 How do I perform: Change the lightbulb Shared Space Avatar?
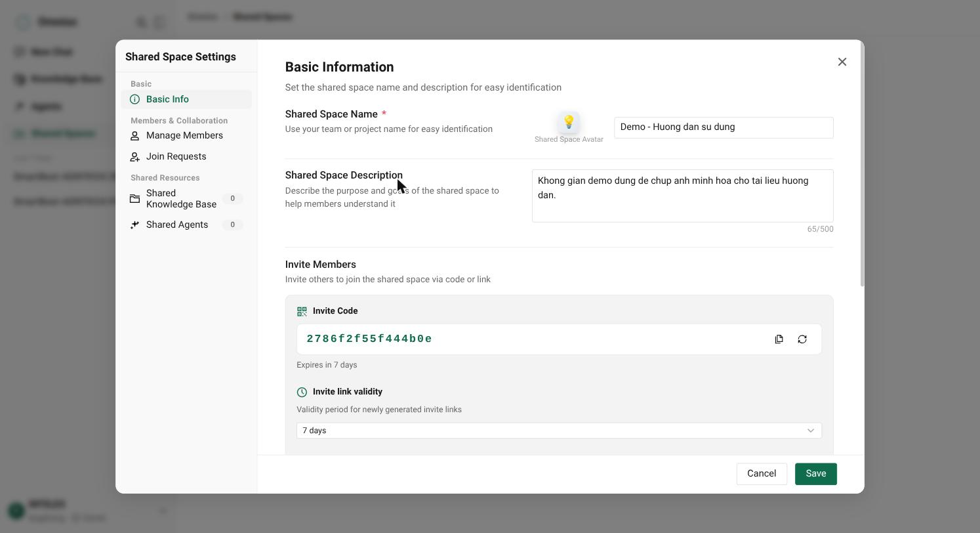(x=569, y=122)
